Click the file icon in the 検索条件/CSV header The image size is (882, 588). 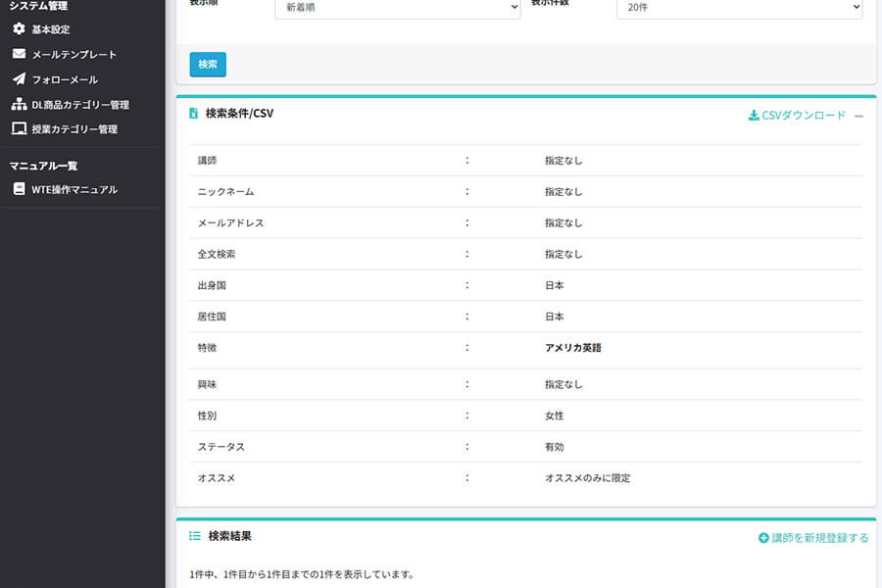(x=193, y=113)
